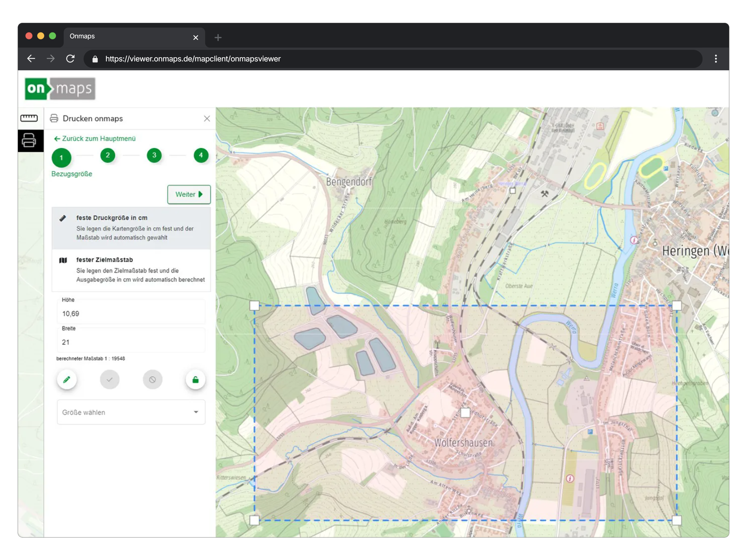Click the onmaps logo
The width and height of the screenshot is (747, 560).
[x=60, y=89]
